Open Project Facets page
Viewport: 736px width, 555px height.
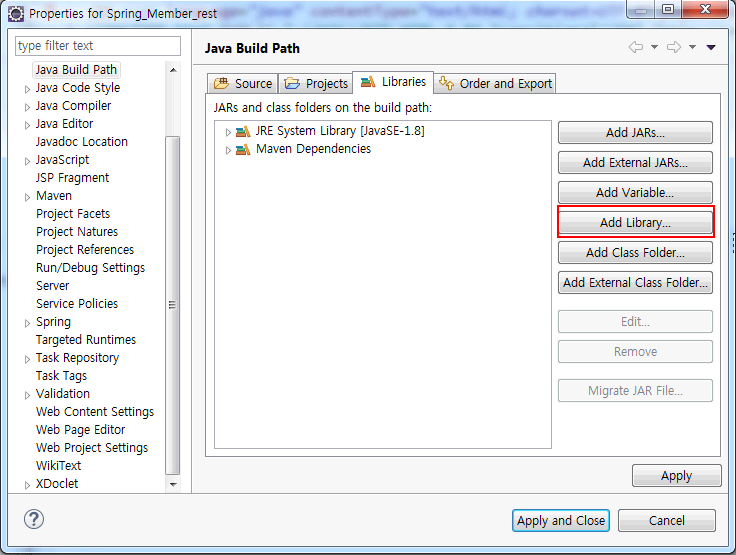(x=73, y=214)
